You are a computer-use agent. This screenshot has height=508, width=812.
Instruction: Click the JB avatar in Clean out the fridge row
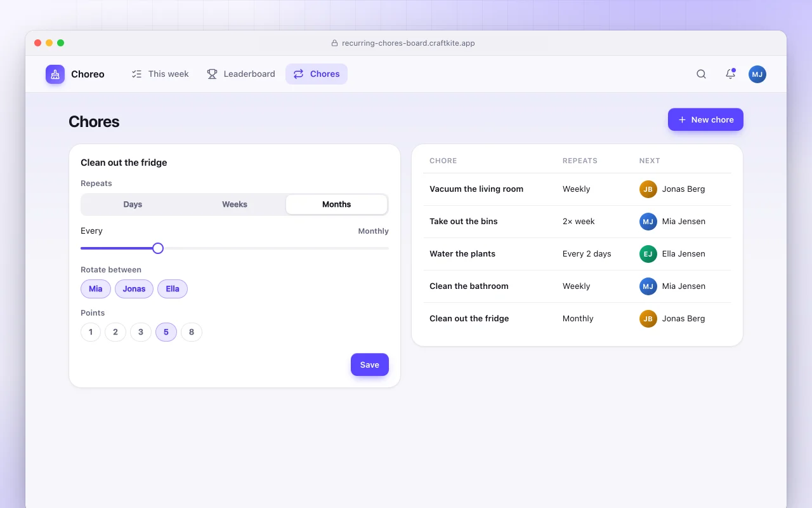tap(648, 319)
